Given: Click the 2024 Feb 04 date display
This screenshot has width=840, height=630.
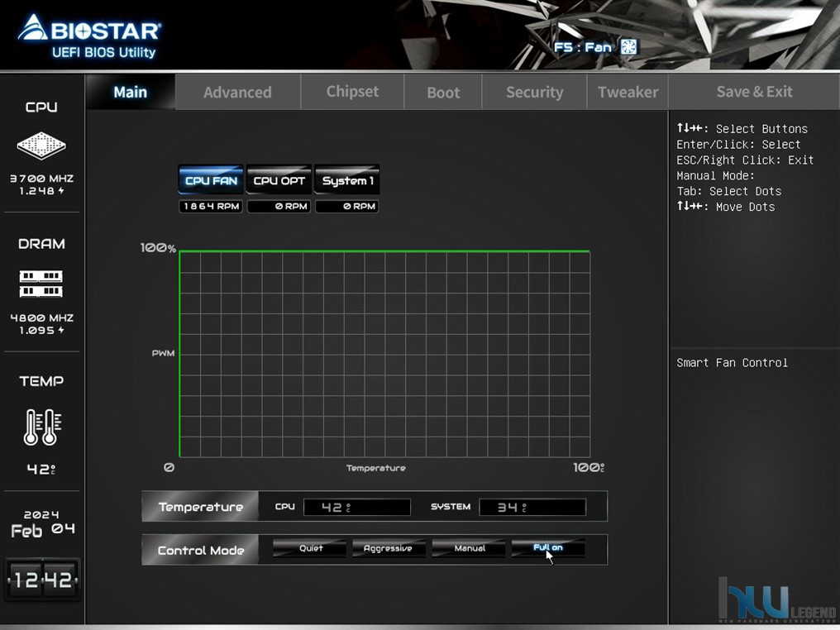Looking at the screenshot, I should tap(42, 524).
